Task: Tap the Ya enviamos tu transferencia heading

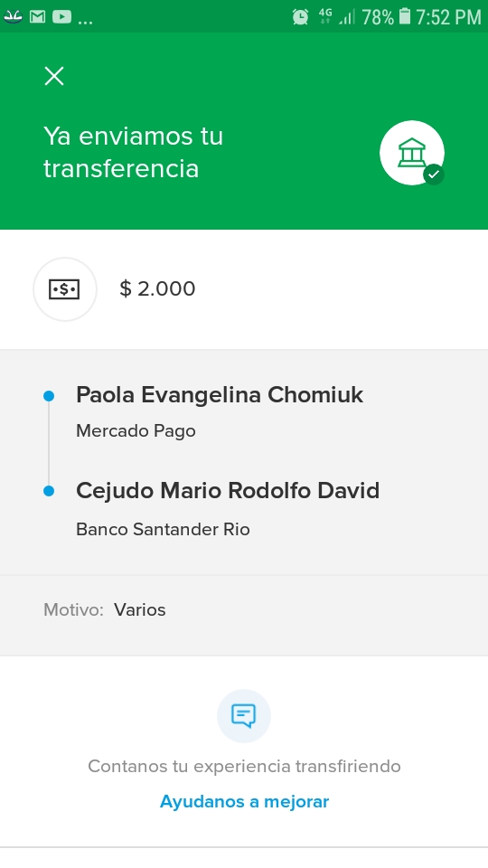Action: pos(133,152)
